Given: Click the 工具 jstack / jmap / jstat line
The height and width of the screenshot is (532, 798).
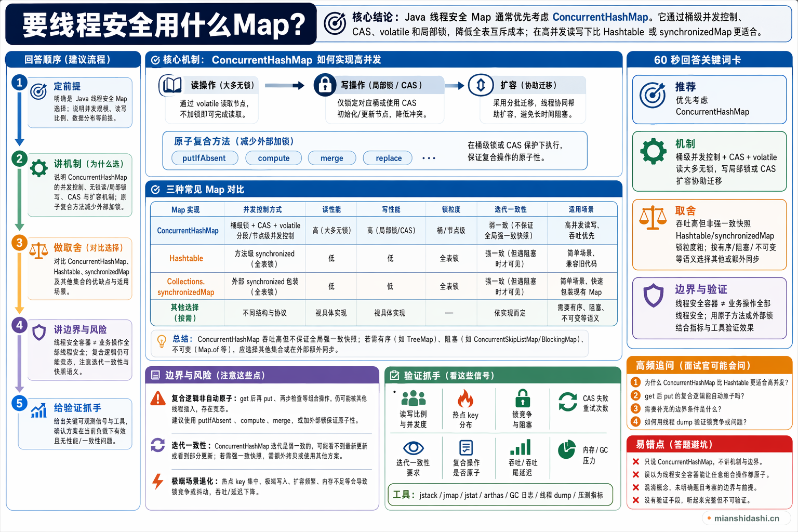Looking at the screenshot, I should [500, 495].
